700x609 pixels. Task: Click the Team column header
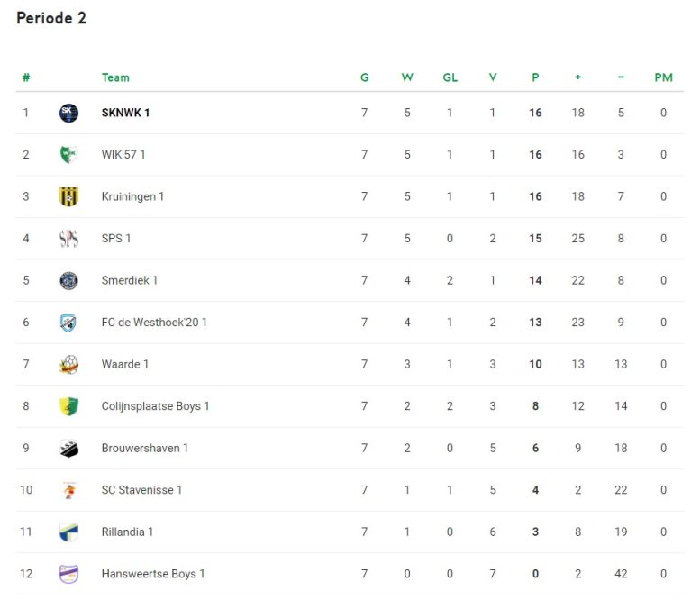(115, 77)
